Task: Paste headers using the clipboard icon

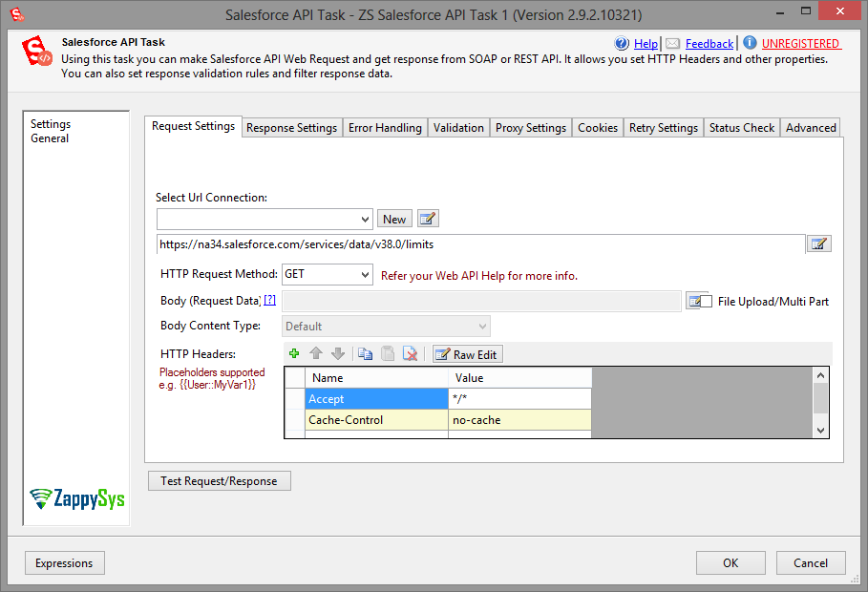Action: [x=388, y=354]
